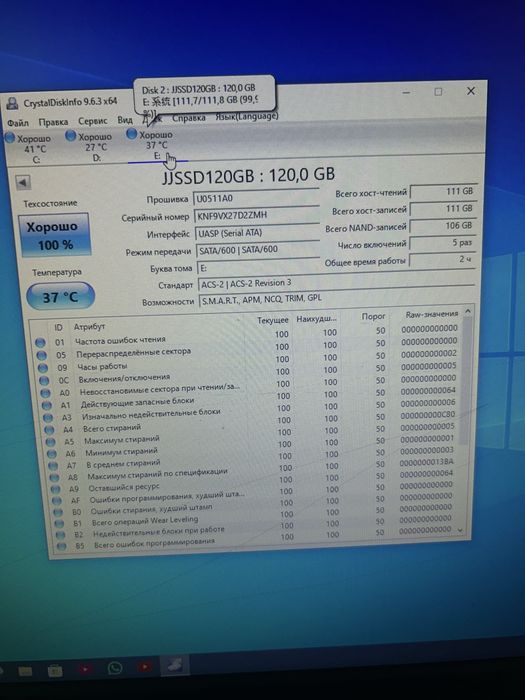Click raw value 00000000138A
The height and width of the screenshot is (700, 525).
(426, 462)
